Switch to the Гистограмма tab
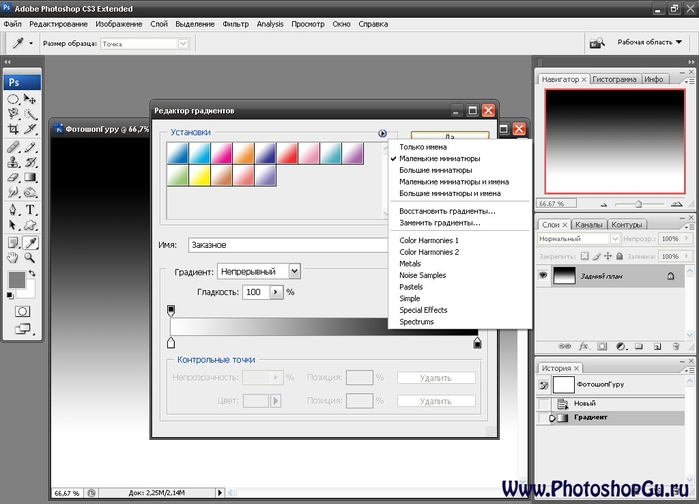 (x=614, y=79)
